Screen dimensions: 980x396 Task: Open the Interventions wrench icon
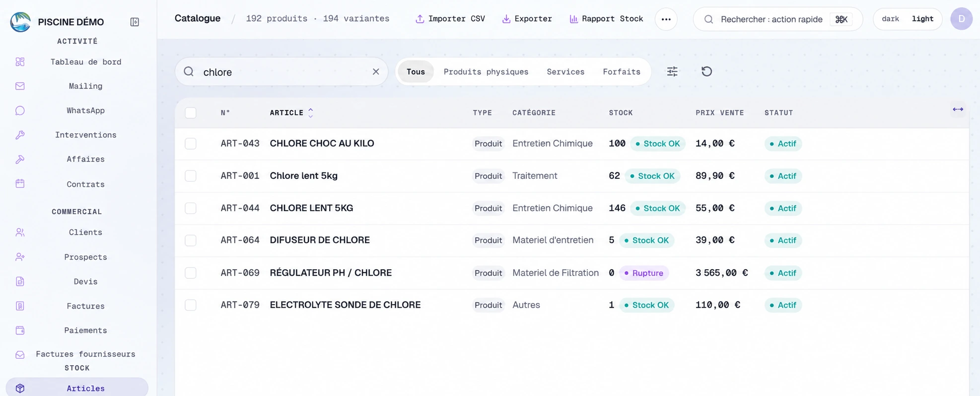pos(20,135)
